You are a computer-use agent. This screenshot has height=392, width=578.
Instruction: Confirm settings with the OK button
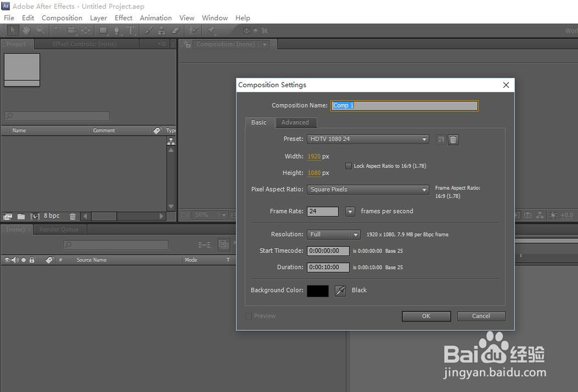pyautogui.click(x=426, y=316)
